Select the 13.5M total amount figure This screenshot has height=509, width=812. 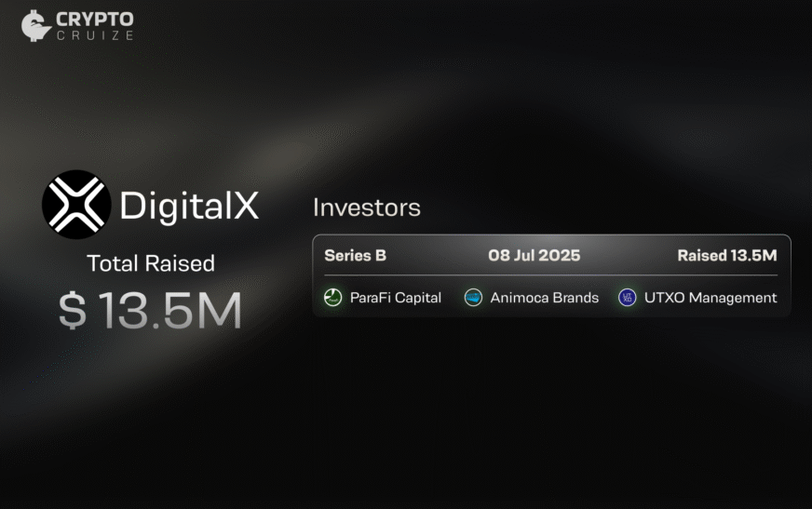pos(170,312)
